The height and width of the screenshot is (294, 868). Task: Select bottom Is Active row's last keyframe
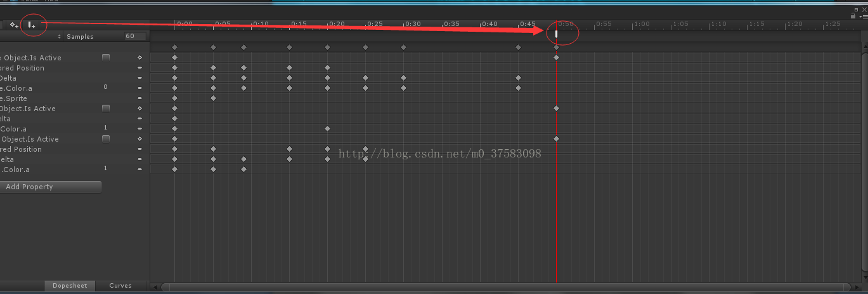[556, 139]
